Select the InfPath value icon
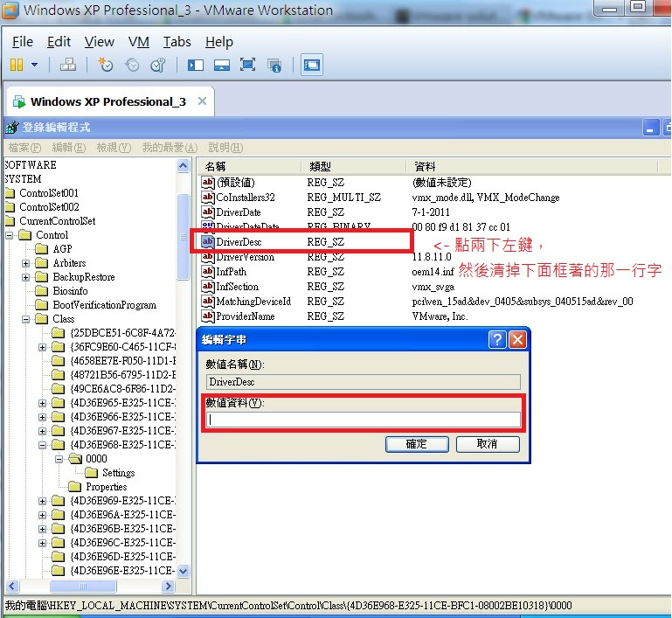 [x=207, y=271]
